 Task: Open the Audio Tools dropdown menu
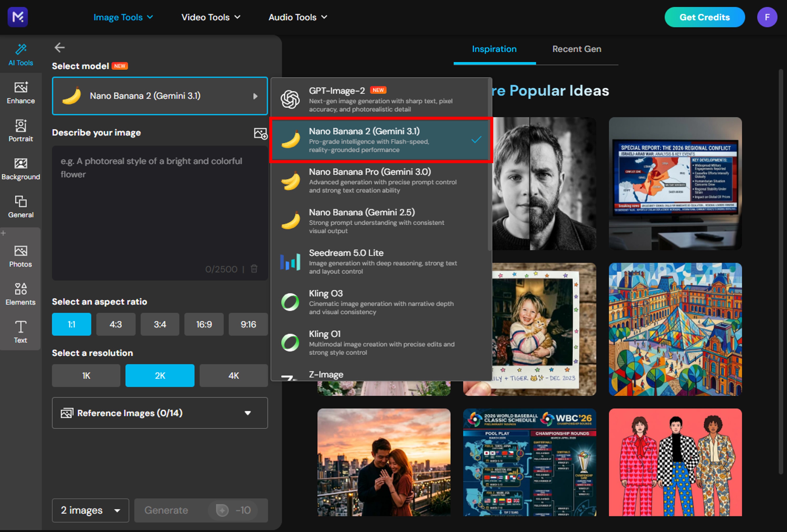click(298, 17)
